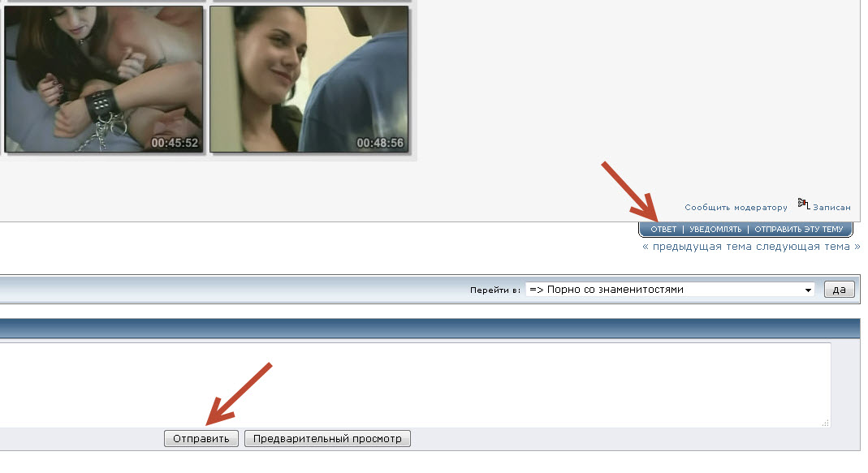Open the video thumbnail at 00:48:56

[309, 80]
